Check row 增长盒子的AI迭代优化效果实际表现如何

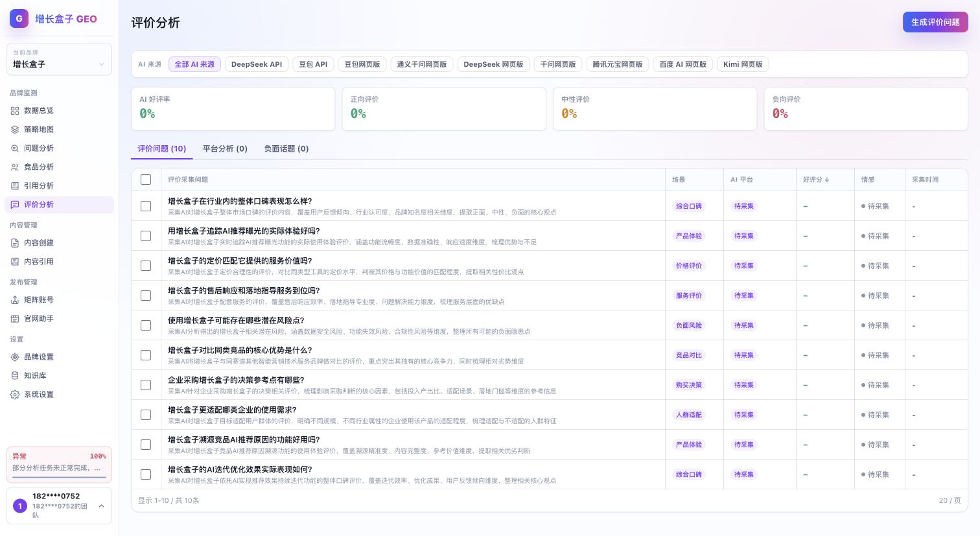click(x=146, y=474)
